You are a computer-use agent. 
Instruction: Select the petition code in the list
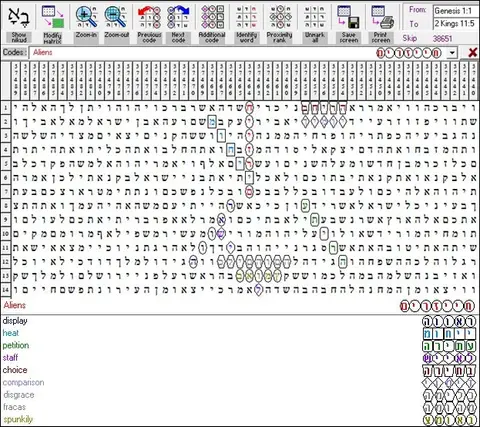[16, 346]
